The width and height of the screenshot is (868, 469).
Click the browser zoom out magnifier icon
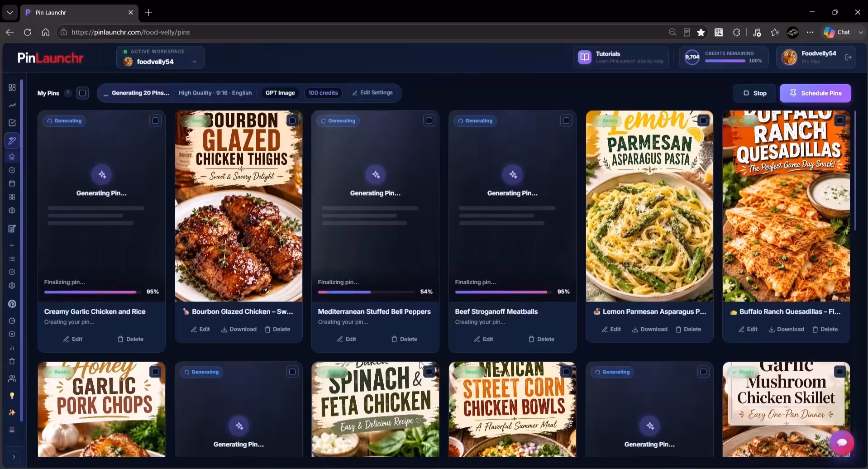[x=672, y=32]
